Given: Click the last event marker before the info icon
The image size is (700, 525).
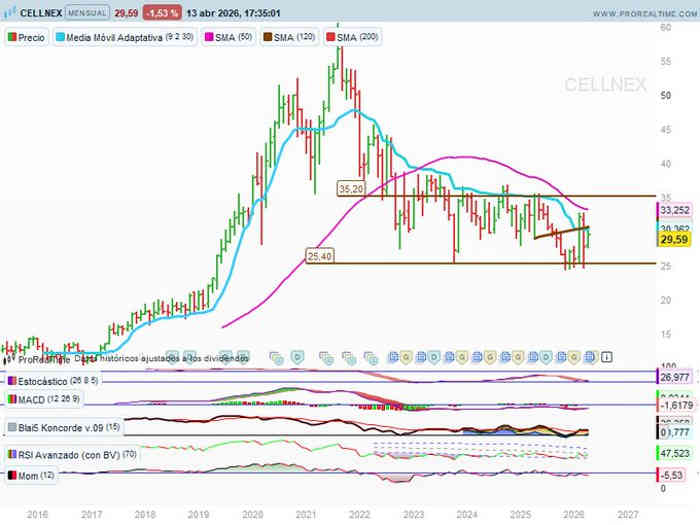Looking at the screenshot, I should 590,356.
